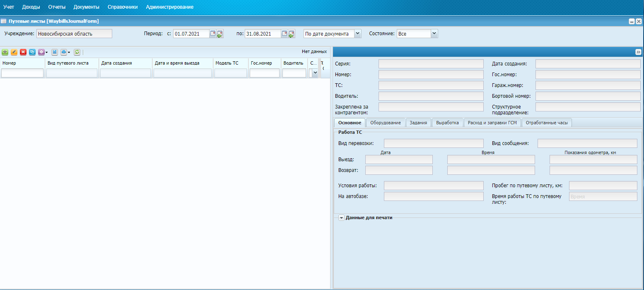Click 'Нет данных' status text
This screenshot has width=644, height=290.
pyautogui.click(x=314, y=52)
